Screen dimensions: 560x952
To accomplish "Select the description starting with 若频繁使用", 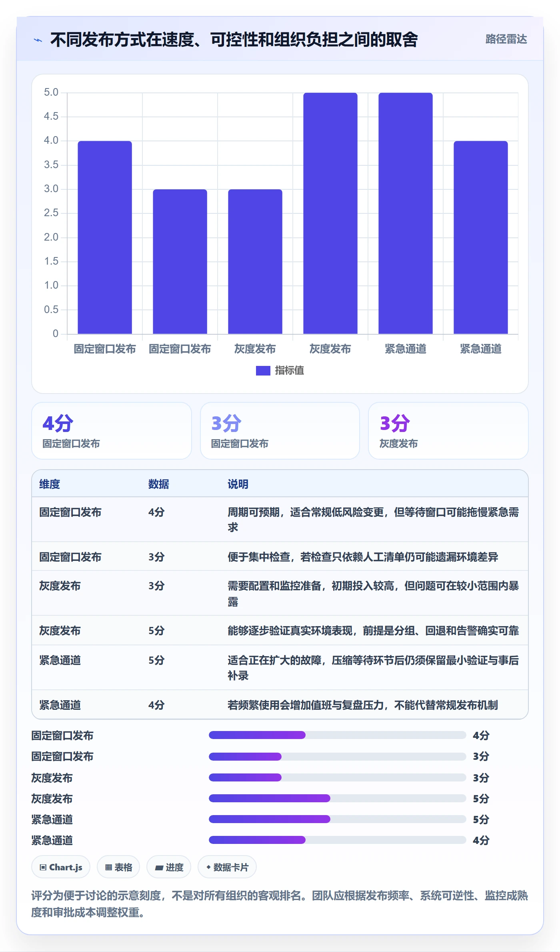I will pos(363,705).
